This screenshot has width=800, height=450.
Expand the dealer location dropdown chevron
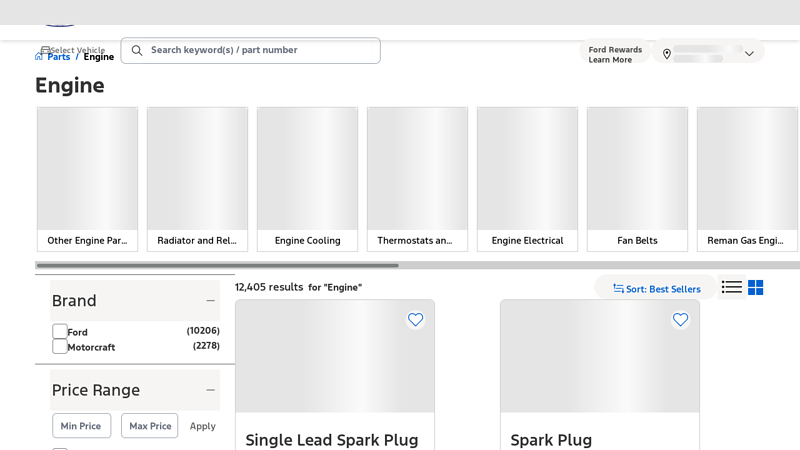click(x=749, y=54)
